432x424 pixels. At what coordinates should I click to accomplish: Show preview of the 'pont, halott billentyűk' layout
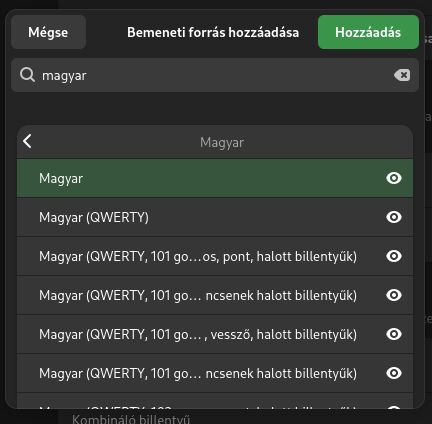(394, 256)
